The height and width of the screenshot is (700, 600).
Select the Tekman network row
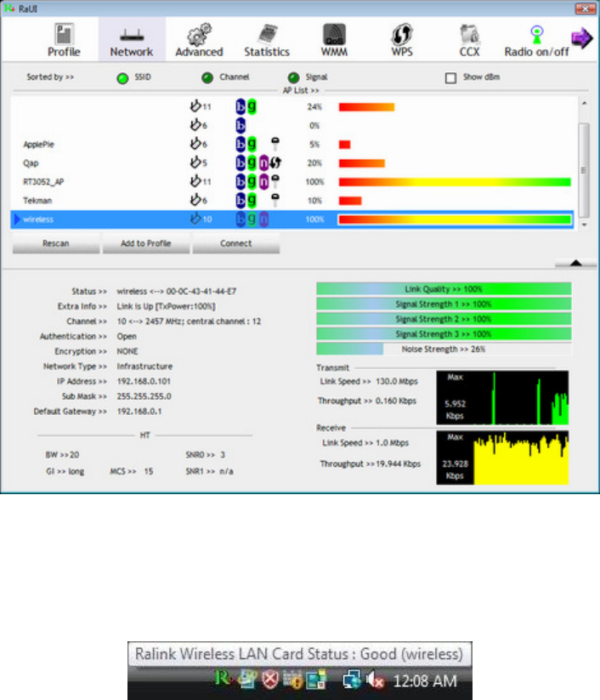tap(294, 201)
